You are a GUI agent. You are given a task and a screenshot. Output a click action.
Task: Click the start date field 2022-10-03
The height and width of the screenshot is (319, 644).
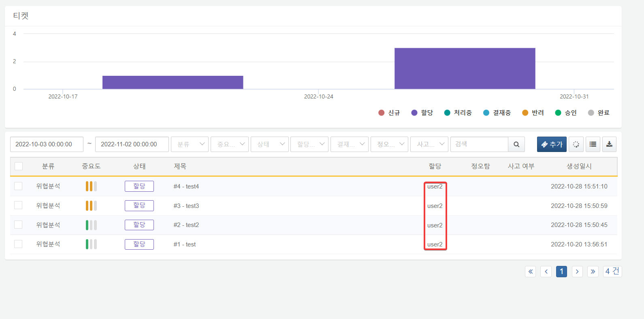(47, 144)
